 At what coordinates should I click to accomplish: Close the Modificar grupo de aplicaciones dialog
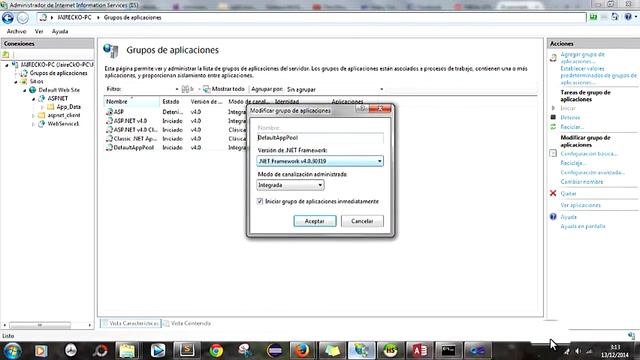380,109
